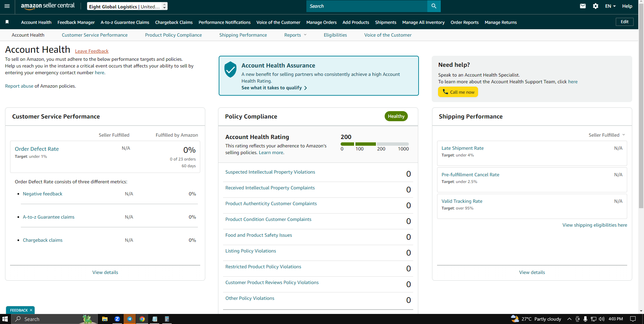Click the Account Health Rating progress bar

(375, 144)
